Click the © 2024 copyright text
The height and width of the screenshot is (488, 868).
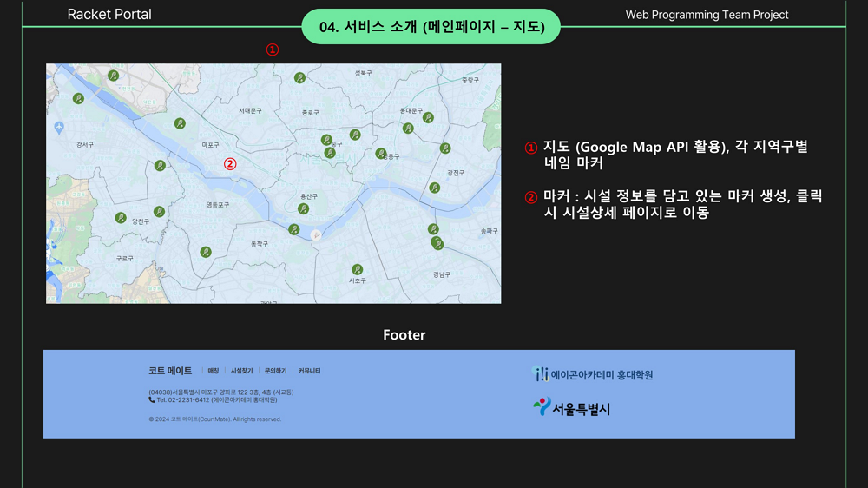point(214,419)
